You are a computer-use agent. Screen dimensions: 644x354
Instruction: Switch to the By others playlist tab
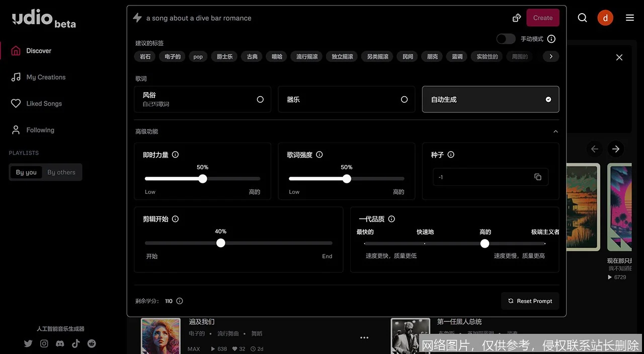61,172
